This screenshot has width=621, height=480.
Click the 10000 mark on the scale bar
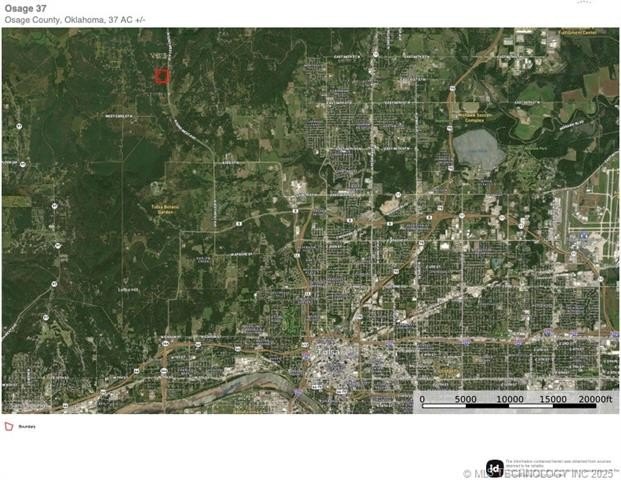coord(510,399)
